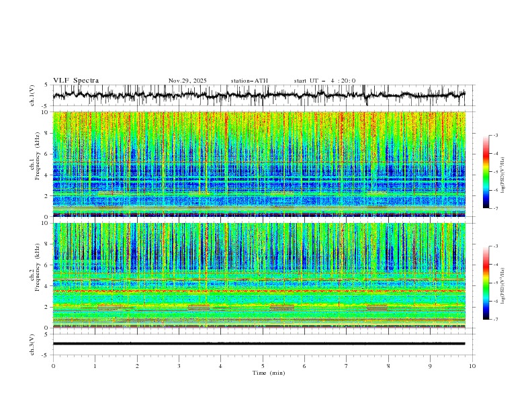
Task: Click the ch.1 spectrogram color bar
Action: point(486,172)
